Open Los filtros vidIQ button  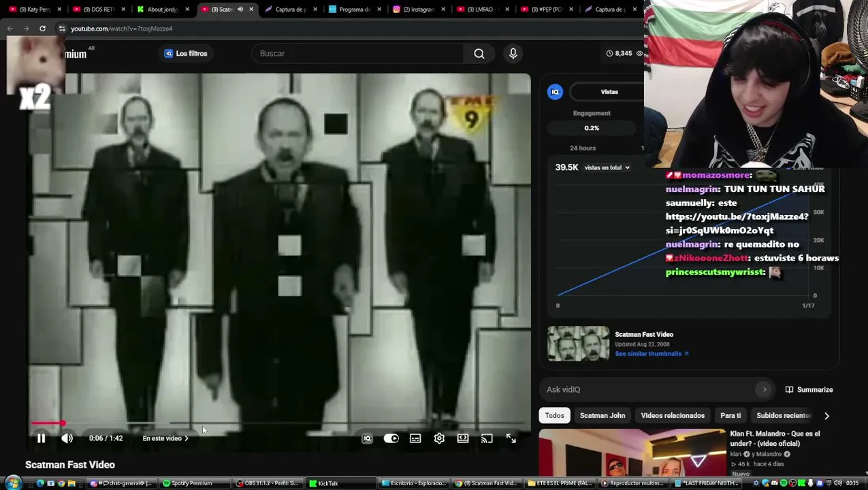point(186,54)
